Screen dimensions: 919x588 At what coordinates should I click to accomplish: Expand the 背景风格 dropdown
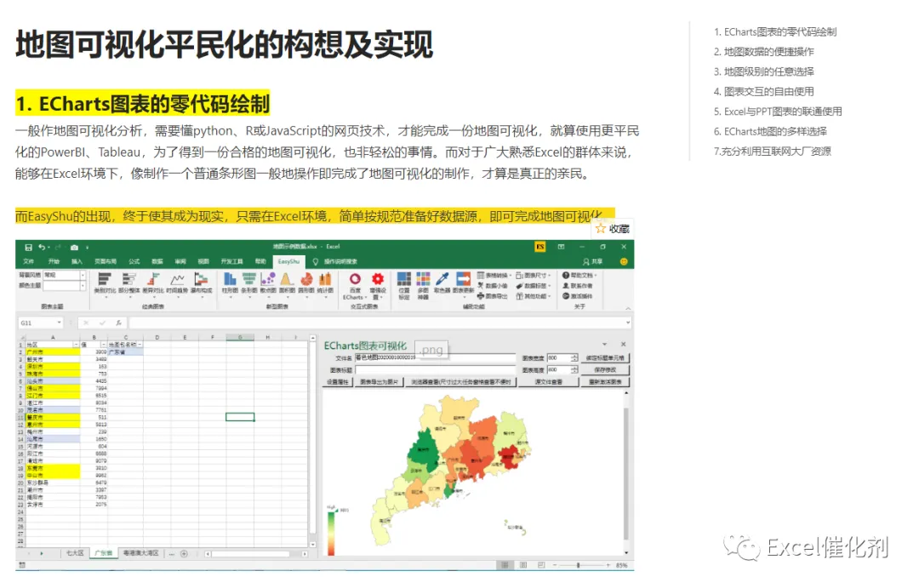coord(83,275)
